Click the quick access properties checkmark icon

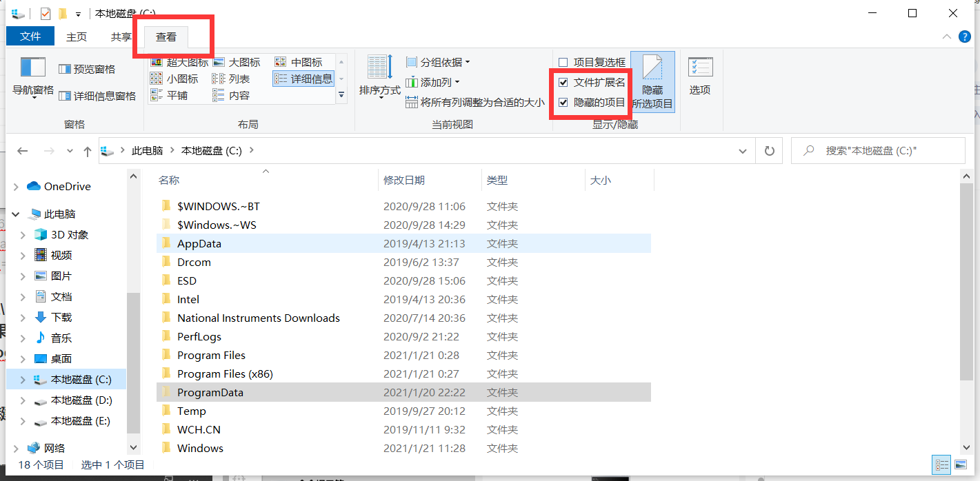[46, 13]
